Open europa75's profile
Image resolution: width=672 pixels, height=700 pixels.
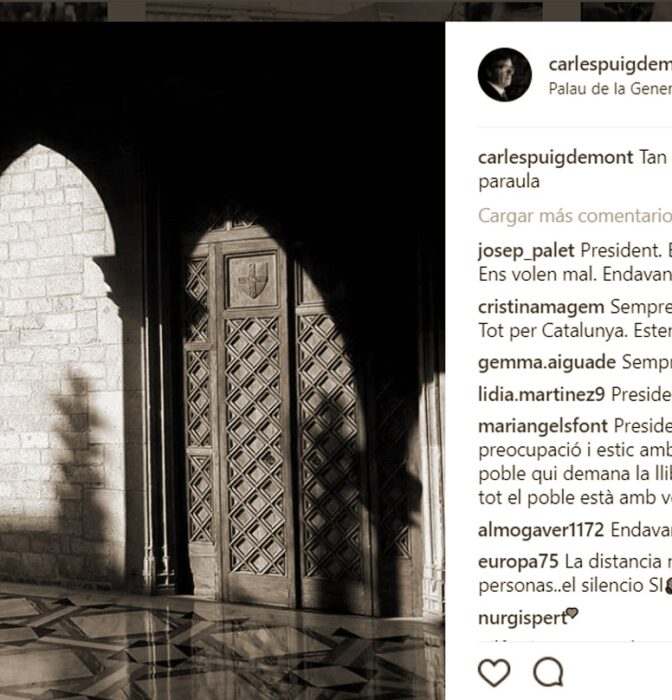[518, 562]
